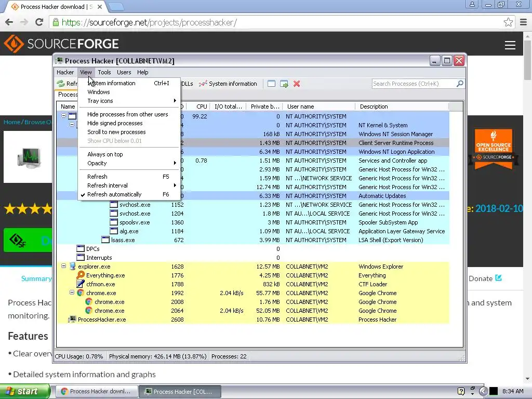Expand the Opacity submenu
The image size is (532, 399).
[128, 163]
